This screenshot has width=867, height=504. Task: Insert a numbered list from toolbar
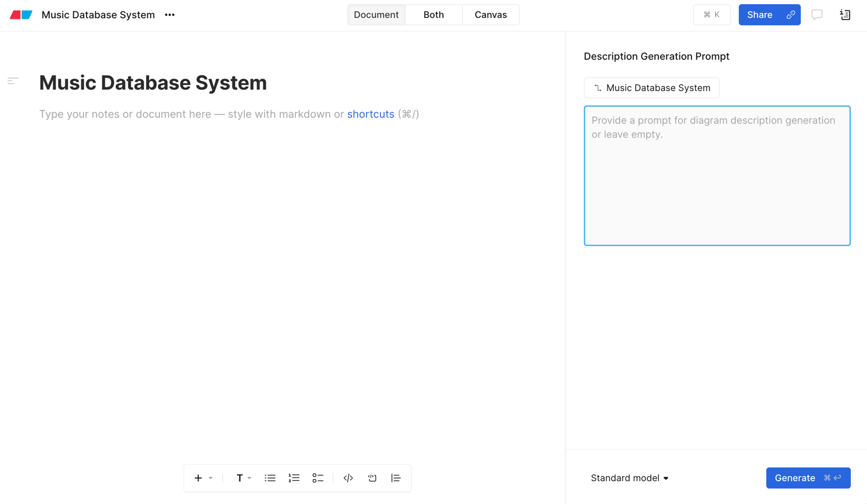[x=294, y=478]
